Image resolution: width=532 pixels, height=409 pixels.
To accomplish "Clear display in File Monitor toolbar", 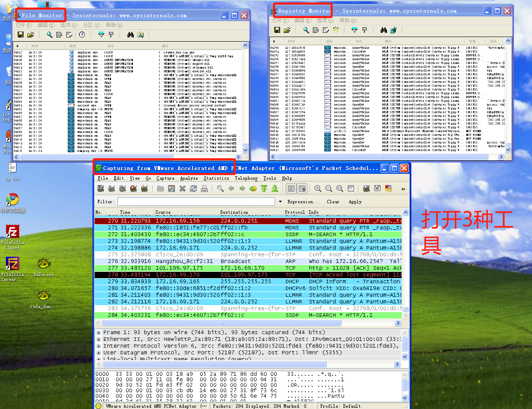I will 69,35.
